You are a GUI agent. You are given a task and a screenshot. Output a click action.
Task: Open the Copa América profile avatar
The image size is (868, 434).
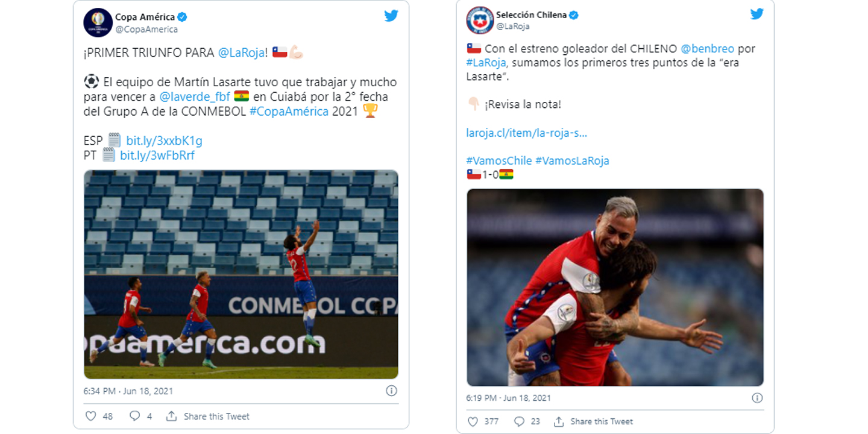pyautogui.click(x=98, y=22)
